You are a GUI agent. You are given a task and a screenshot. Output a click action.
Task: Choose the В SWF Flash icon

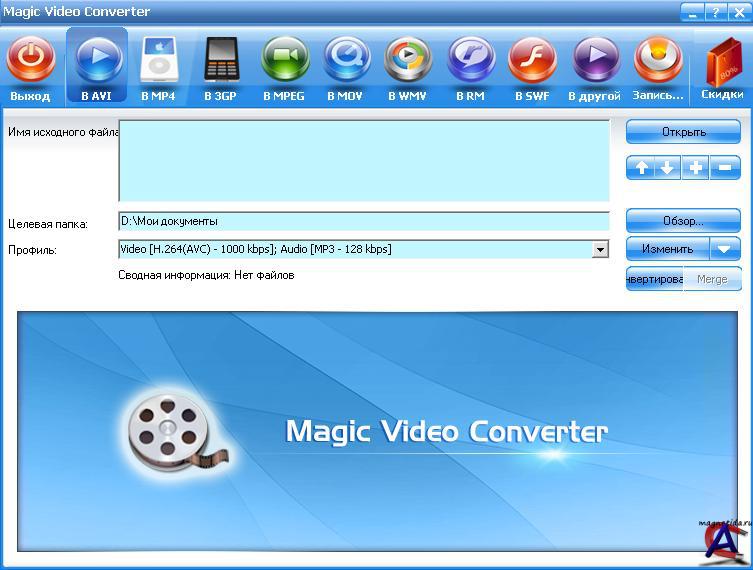pos(532,60)
